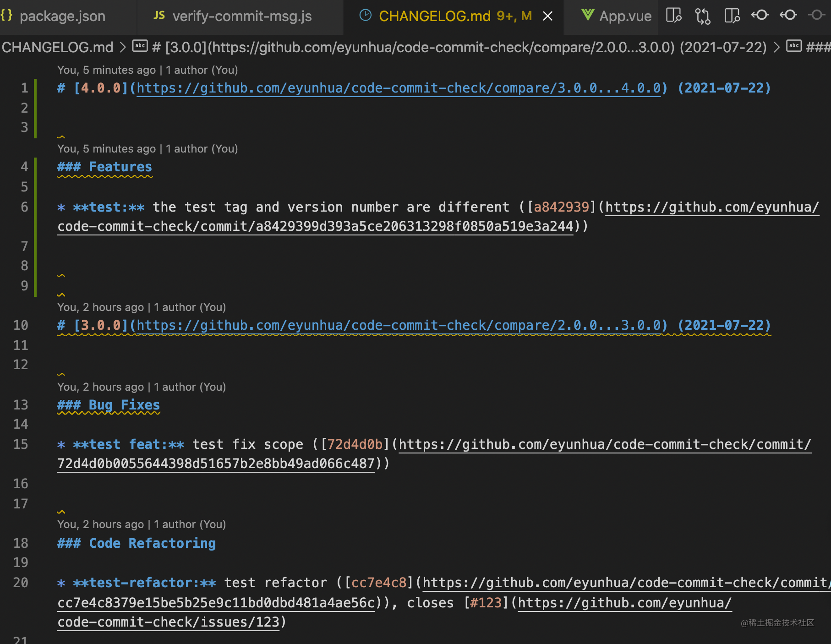Select the first Open Changes toolbar icon
The height and width of the screenshot is (644, 831).
(x=673, y=16)
